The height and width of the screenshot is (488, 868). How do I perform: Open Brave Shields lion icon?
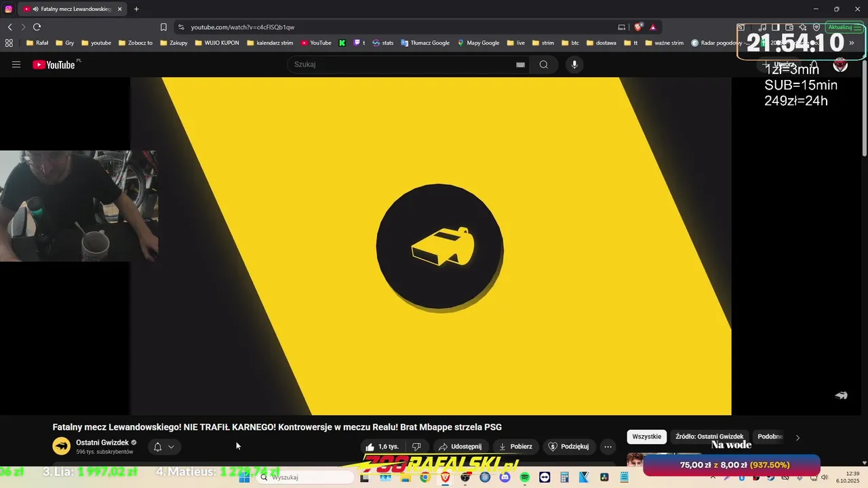[638, 27]
